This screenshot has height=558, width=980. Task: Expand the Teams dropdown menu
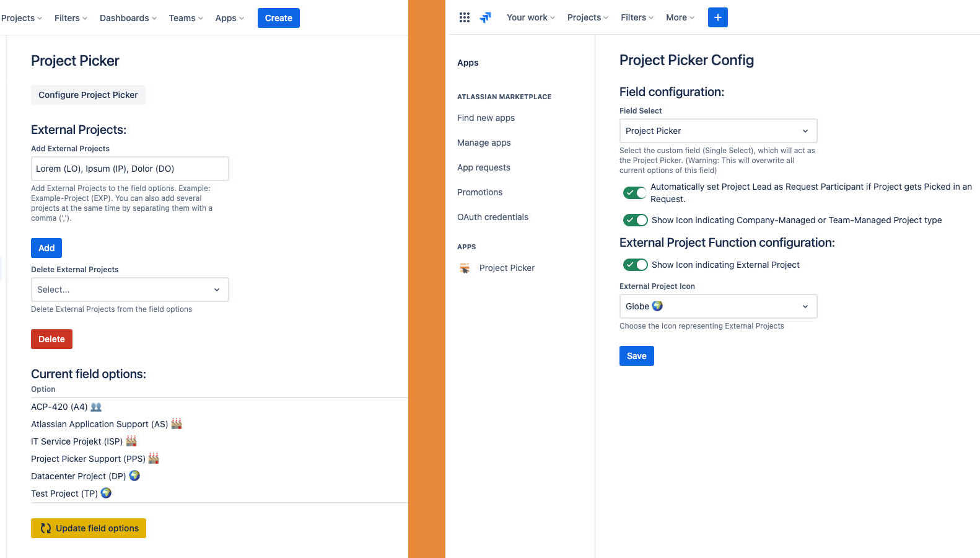186,18
